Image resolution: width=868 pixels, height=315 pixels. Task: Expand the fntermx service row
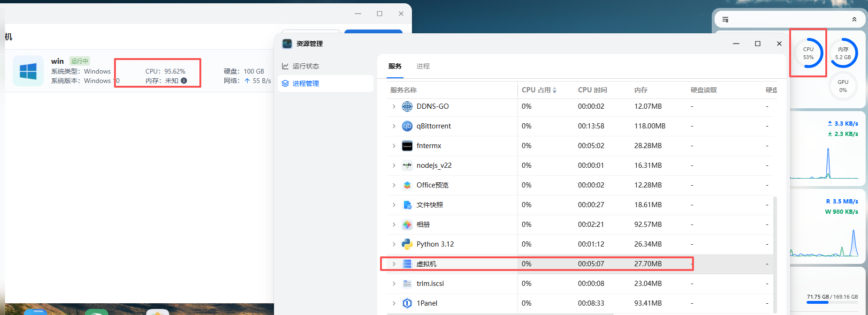pyautogui.click(x=394, y=146)
